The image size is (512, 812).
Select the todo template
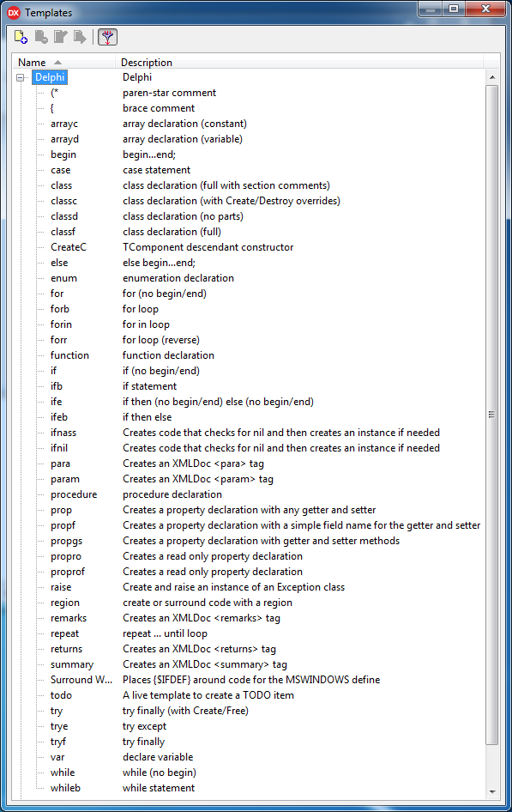pyautogui.click(x=61, y=695)
